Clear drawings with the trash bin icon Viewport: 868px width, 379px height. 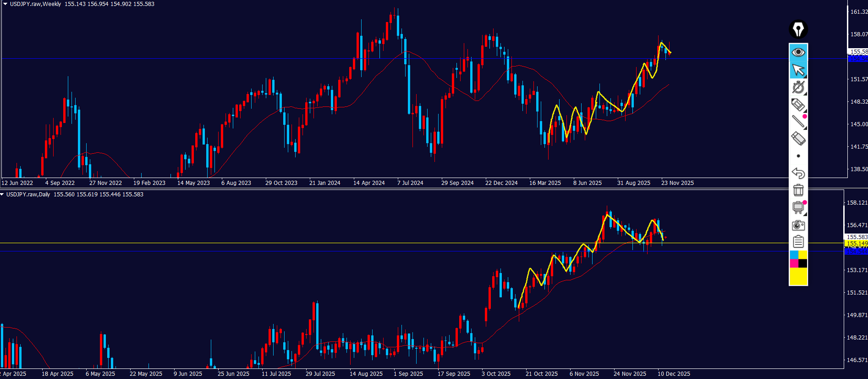click(x=798, y=190)
